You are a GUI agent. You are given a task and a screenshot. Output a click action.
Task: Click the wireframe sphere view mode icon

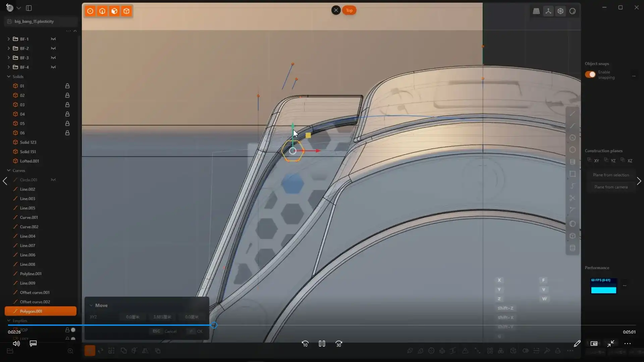560,11
